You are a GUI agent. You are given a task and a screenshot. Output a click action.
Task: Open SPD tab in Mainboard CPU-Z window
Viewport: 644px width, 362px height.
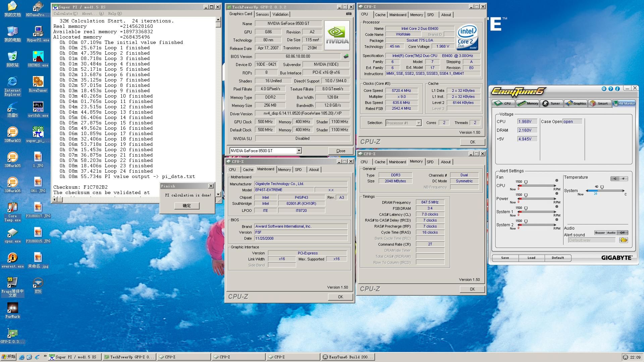298,170
